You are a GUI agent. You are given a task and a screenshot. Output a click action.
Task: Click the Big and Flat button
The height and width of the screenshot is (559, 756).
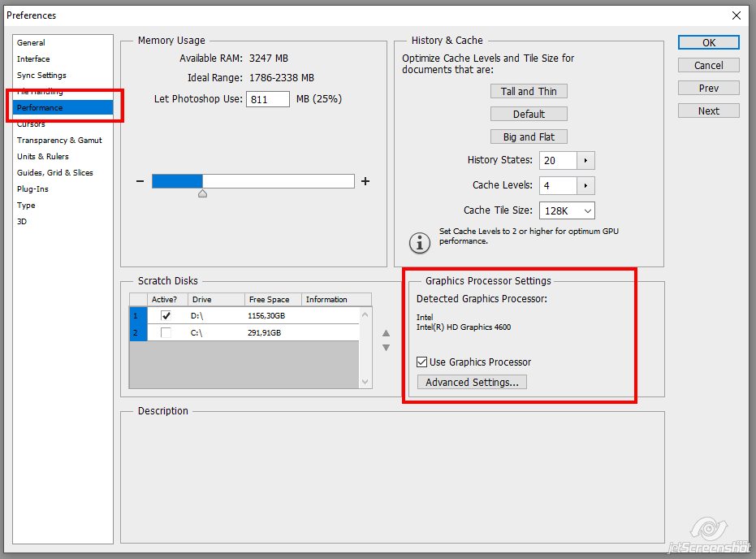pos(529,137)
